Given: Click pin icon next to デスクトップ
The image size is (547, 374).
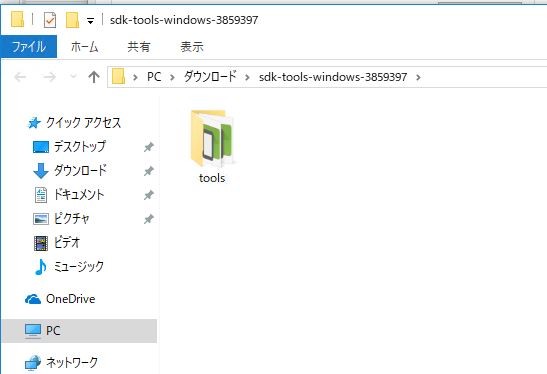Looking at the screenshot, I should tap(149, 147).
